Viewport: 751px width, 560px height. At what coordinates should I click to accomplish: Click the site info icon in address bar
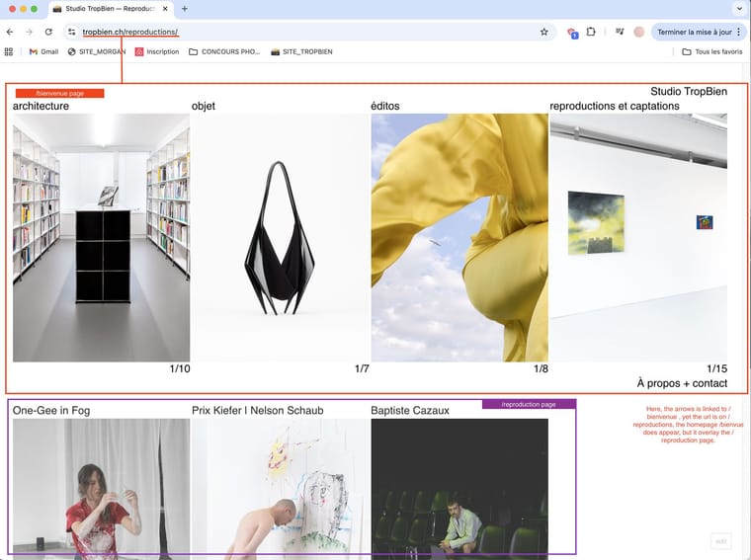click(71, 32)
